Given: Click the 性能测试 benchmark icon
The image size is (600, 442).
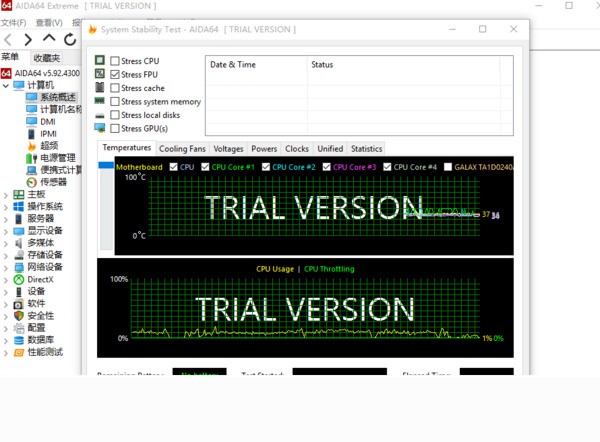Looking at the screenshot, I should (x=18, y=352).
